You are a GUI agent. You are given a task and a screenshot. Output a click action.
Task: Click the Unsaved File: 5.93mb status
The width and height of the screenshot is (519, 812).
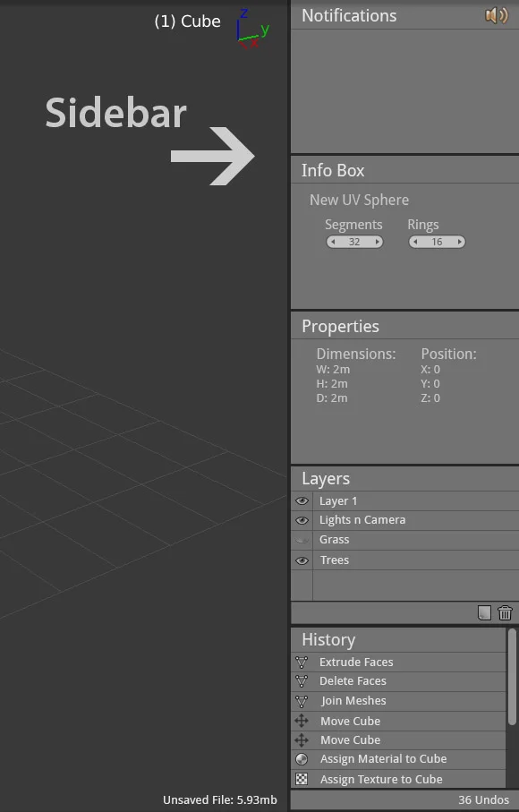pyautogui.click(x=220, y=800)
